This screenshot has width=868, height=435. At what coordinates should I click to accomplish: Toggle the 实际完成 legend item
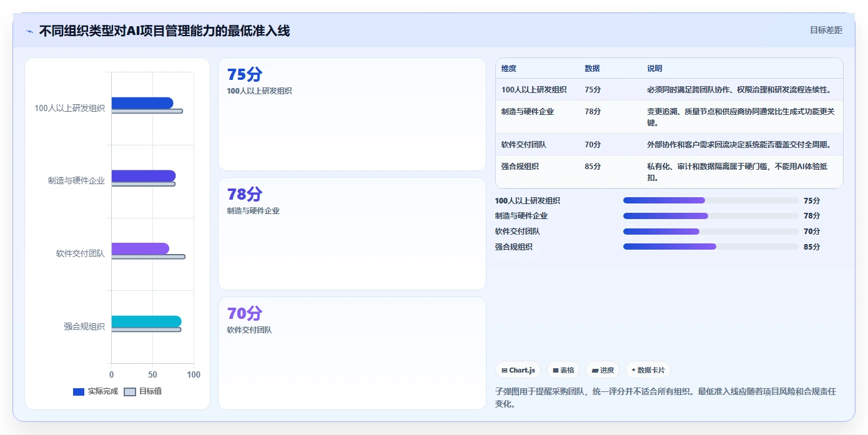[x=96, y=391]
